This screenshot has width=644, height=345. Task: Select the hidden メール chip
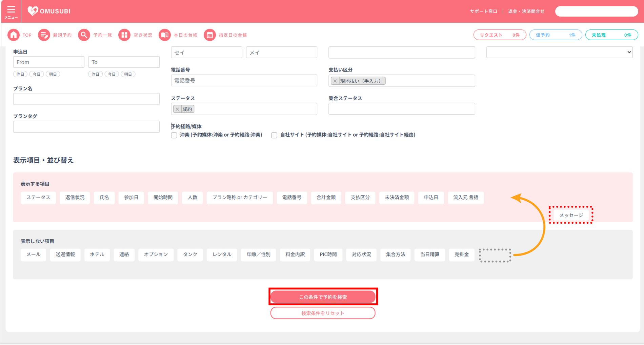(x=34, y=255)
